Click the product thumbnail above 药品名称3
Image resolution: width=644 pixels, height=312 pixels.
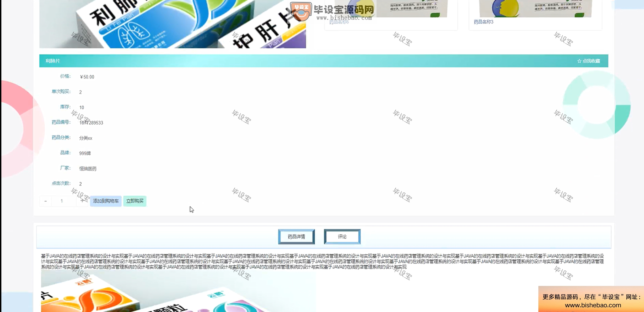coord(535,8)
